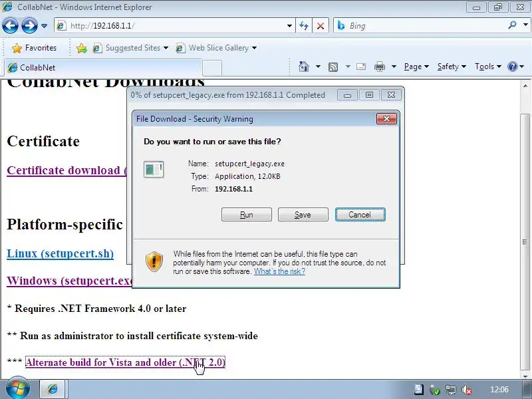The width and height of the screenshot is (532, 399).
Task: Click the RSS Feeds icon
Action: [333, 67]
